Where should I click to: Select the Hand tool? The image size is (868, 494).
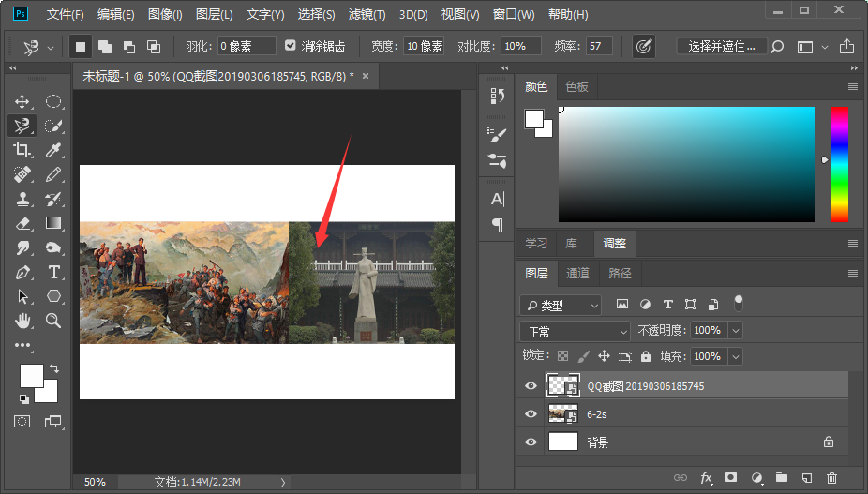22,321
